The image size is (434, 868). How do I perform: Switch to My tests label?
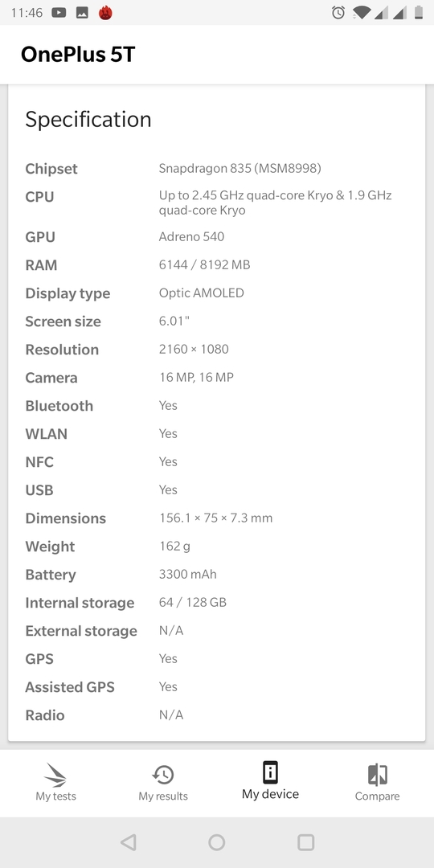coord(56,796)
